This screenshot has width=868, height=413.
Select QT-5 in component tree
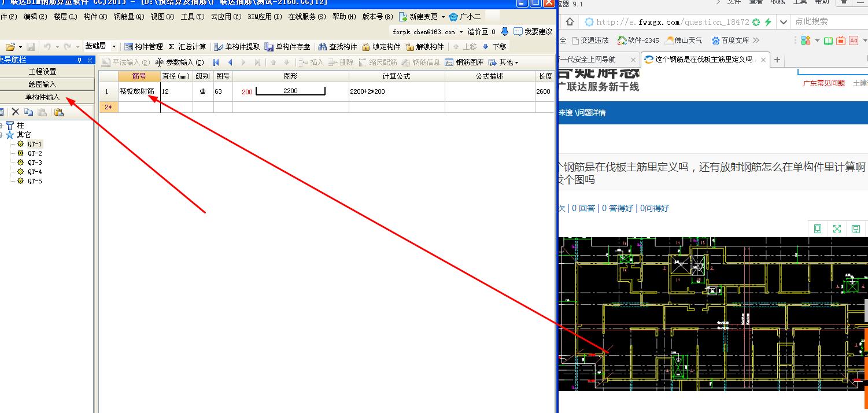coord(35,181)
